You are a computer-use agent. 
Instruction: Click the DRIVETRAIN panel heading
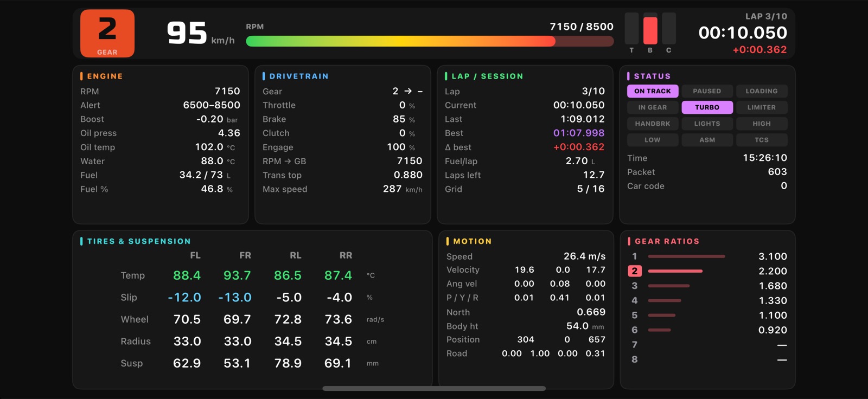point(299,76)
